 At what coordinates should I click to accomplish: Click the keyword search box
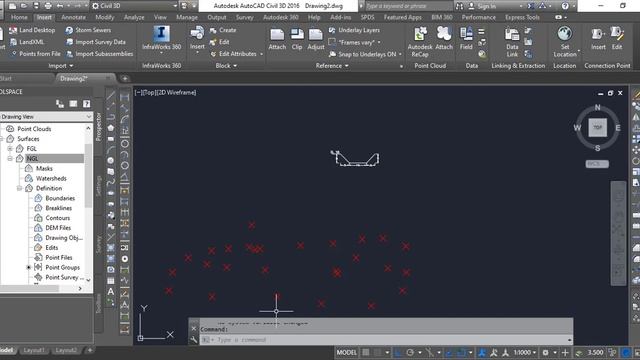pyautogui.click(x=408, y=6)
